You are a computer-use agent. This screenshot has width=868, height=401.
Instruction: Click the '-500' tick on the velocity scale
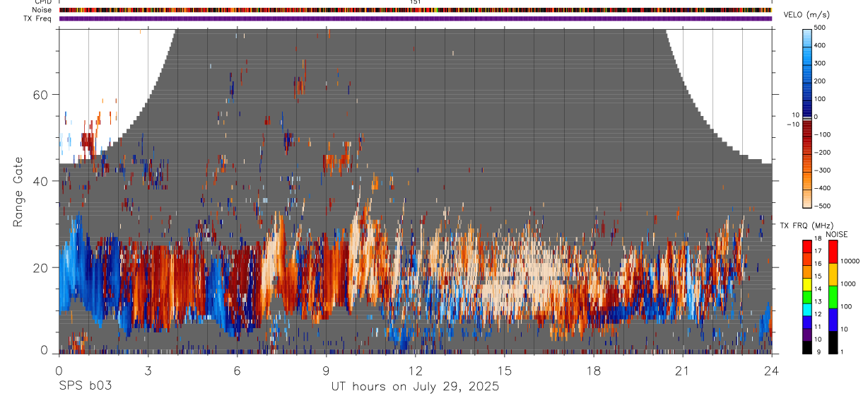tap(822, 206)
